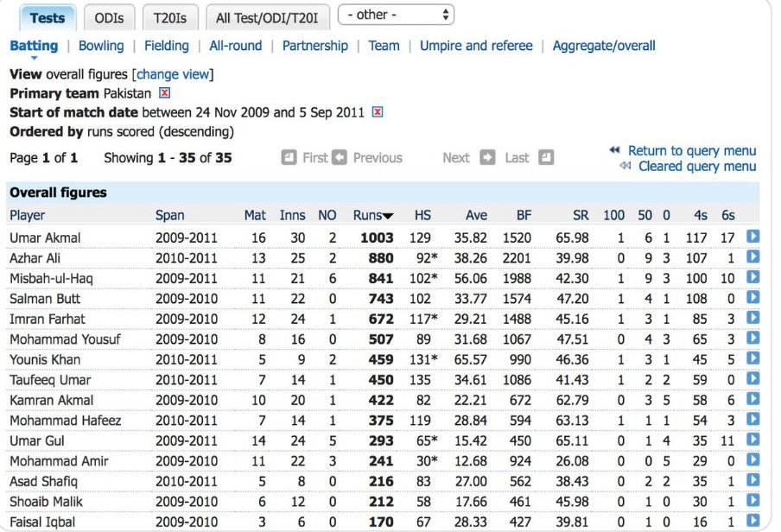
Task: Switch to the ODIs tab
Action: pyautogui.click(x=108, y=17)
